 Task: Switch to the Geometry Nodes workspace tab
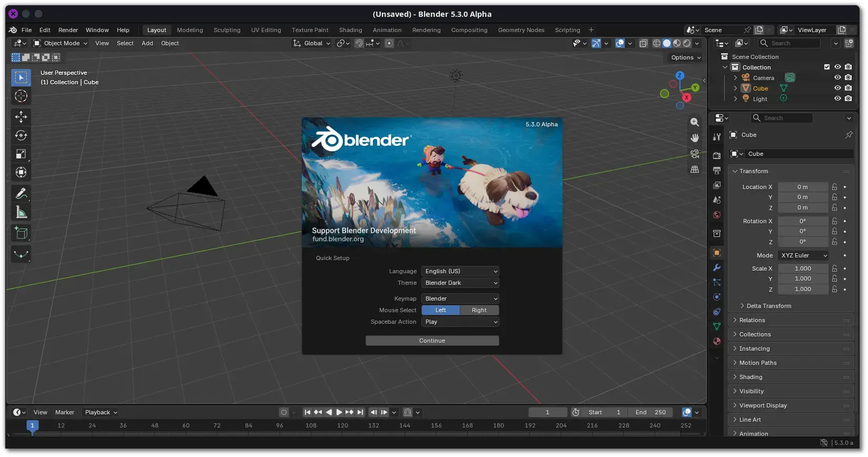[521, 30]
